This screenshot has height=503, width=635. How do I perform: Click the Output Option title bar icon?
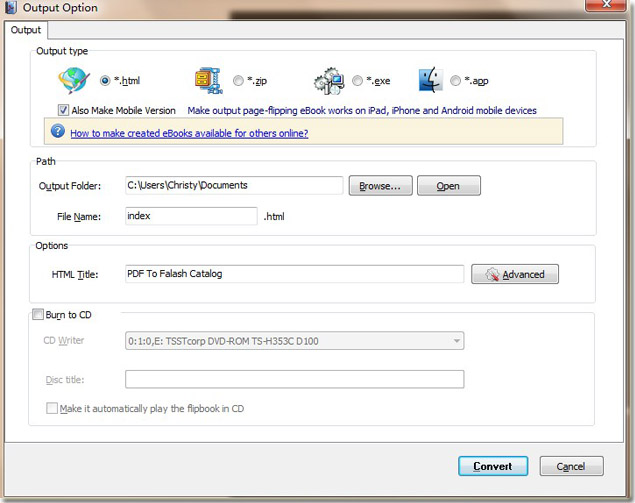pos(10,8)
